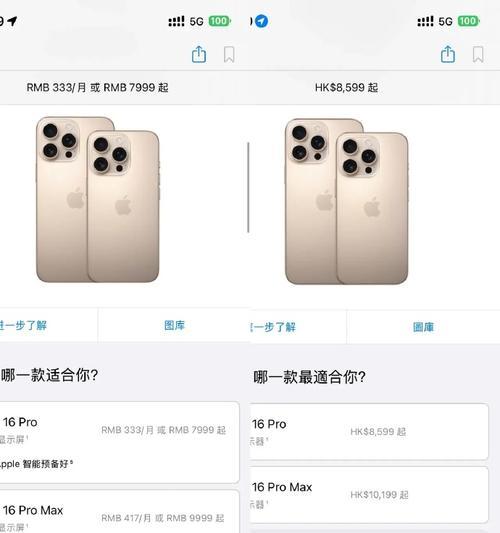Tap the green battery indicator on left screen

(x=219, y=21)
